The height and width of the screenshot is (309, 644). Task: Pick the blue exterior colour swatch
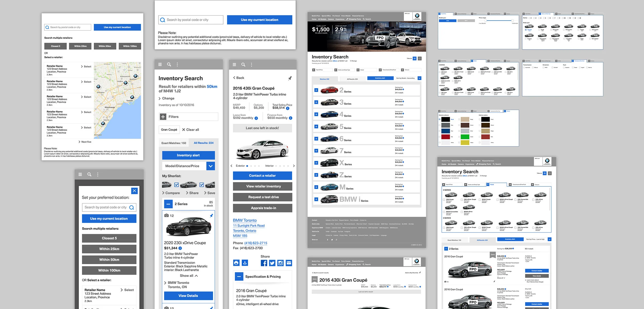coord(446,131)
